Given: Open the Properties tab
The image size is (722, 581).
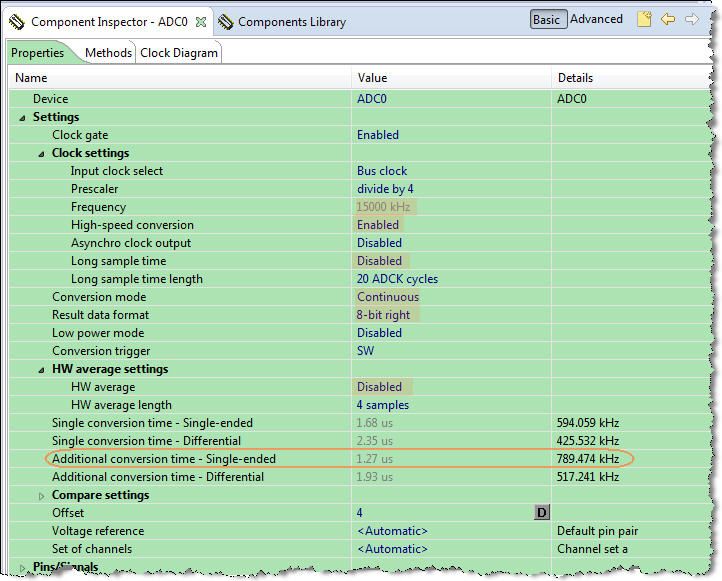Looking at the screenshot, I should click(38, 53).
